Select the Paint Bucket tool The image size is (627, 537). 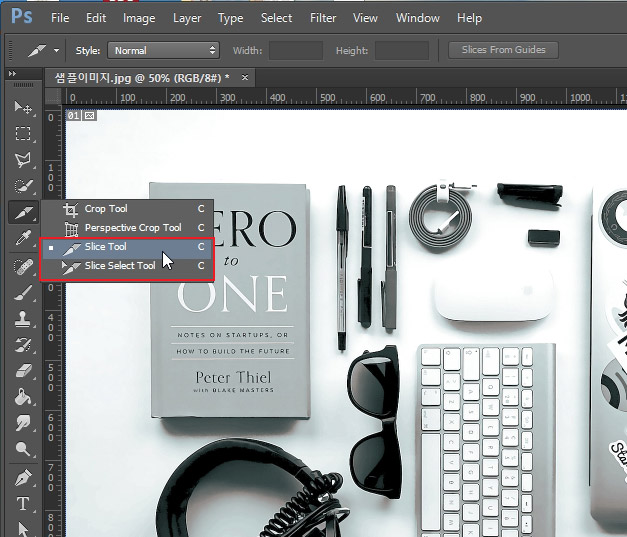pos(23,397)
